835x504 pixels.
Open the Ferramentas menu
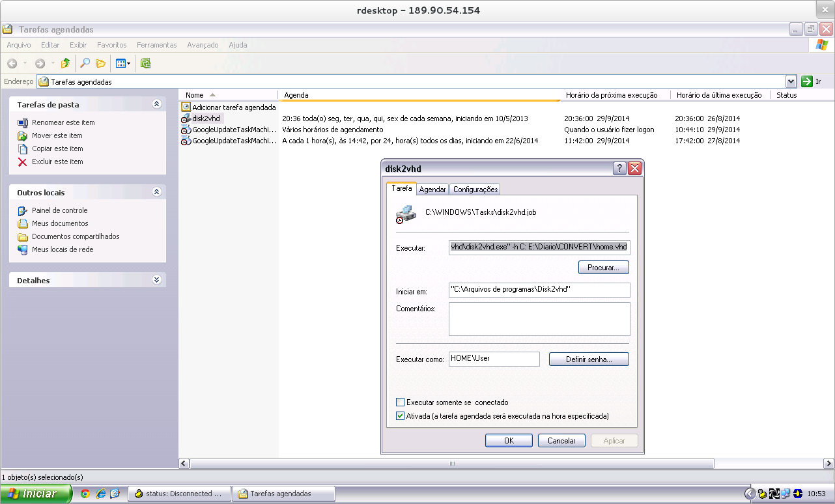[x=157, y=45]
